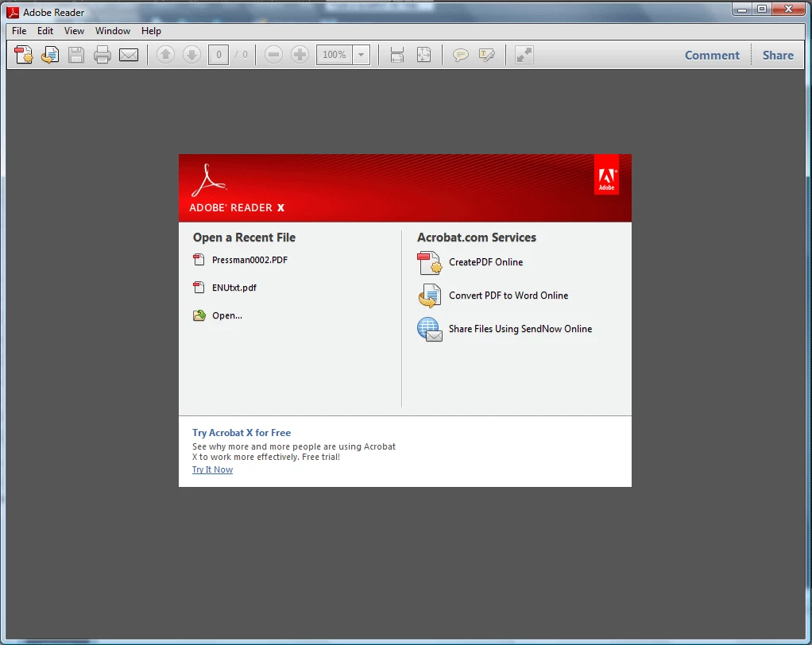Click Share Files Using SendNow Online
Viewport: 812px width, 645px height.
click(520, 329)
